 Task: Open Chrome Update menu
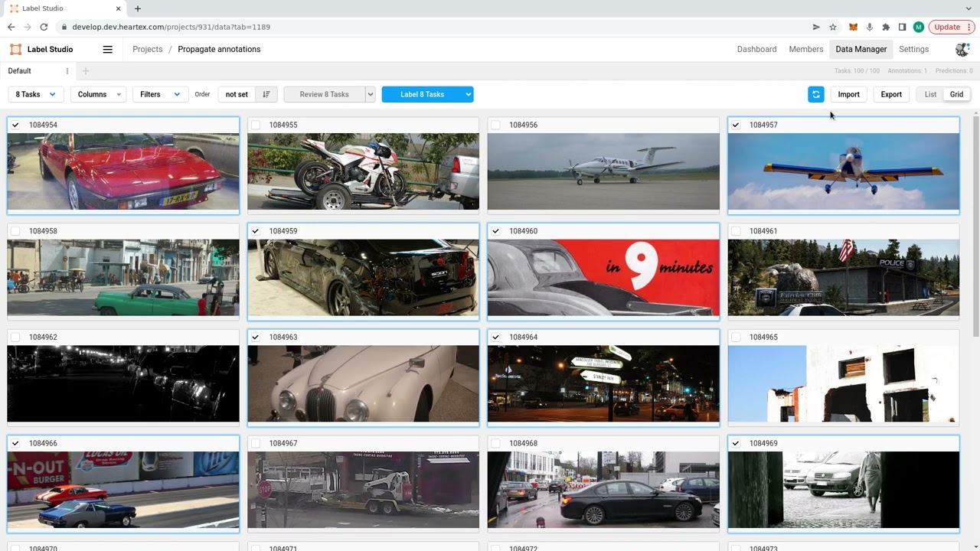[x=952, y=27]
